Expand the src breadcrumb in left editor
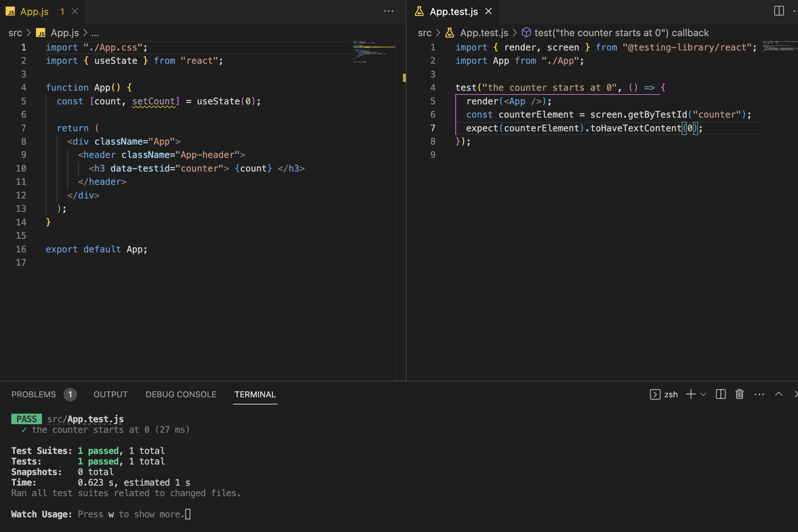The image size is (798, 532). coord(15,33)
